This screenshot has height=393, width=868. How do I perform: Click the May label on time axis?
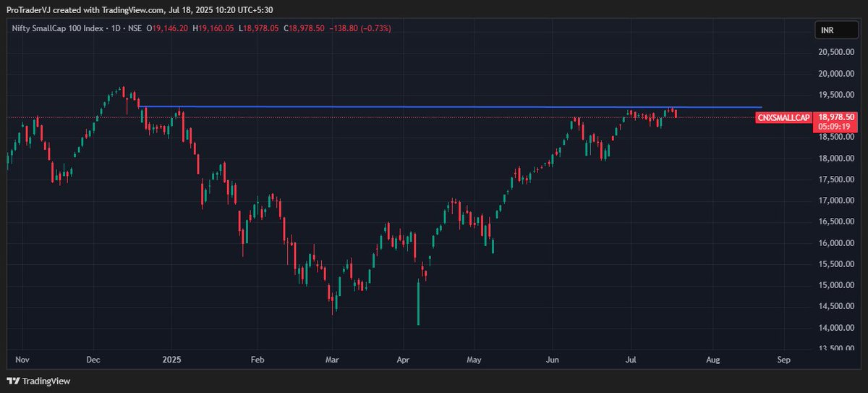[475, 359]
